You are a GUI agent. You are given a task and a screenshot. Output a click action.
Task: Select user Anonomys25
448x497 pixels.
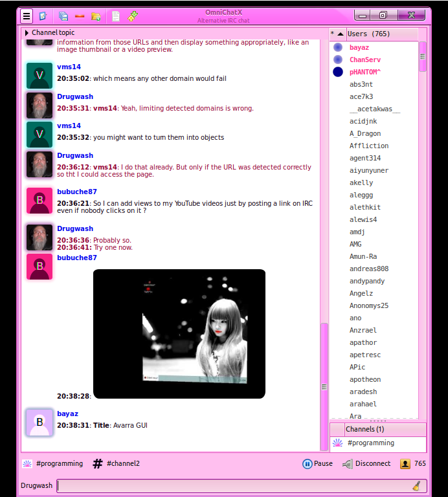tap(369, 306)
